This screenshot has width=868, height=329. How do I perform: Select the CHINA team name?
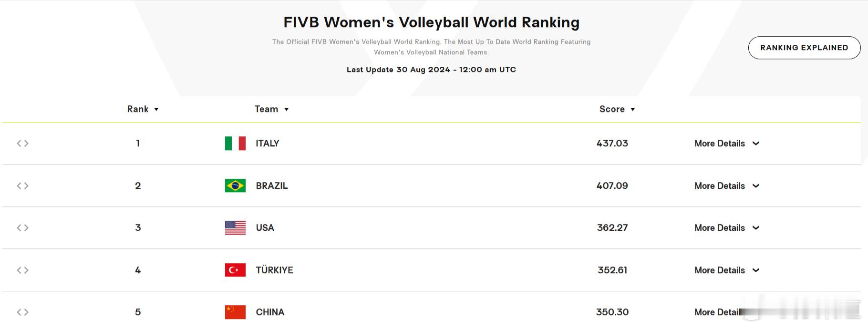click(x=270, y=312)
